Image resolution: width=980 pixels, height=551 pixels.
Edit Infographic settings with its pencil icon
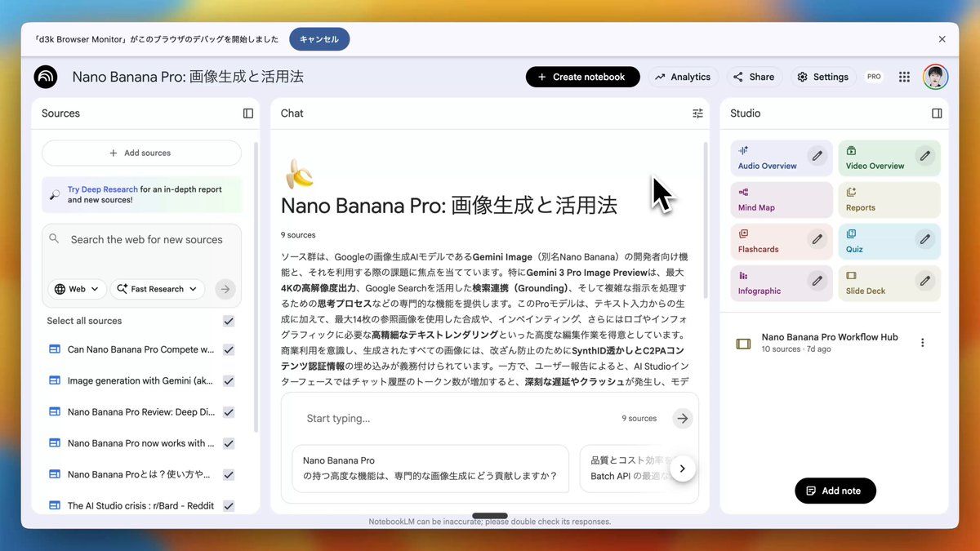817,281
